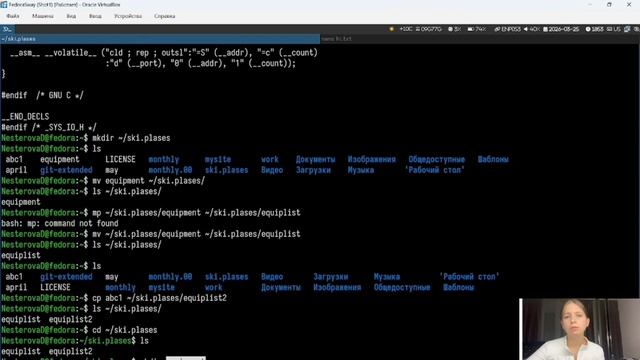Click the sun weather icon in the status bar

pos(392,29)
